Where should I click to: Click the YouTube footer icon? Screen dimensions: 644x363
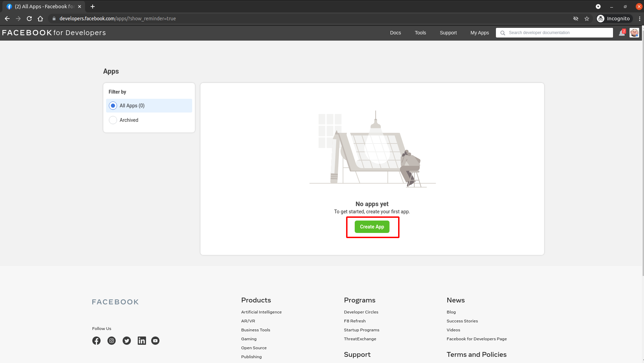(155, 341)
